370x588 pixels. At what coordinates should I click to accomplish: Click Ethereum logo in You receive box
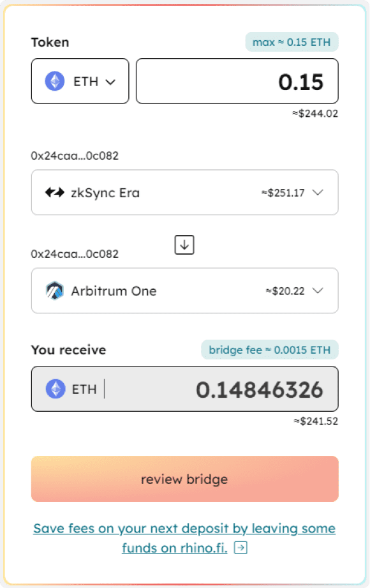pyautogui.click(x=56, y=389)
